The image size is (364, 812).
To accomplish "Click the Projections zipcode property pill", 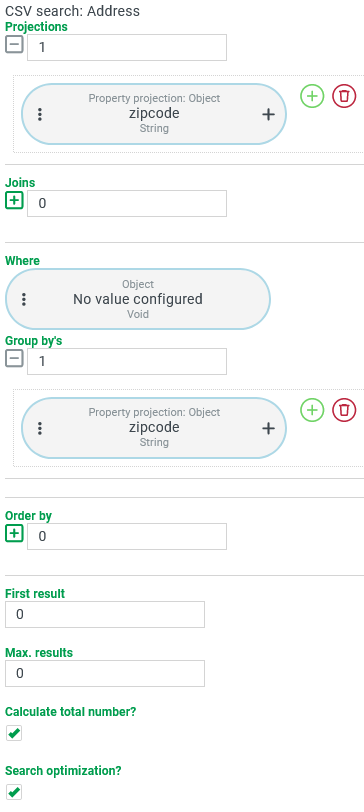I will point(154,114).
